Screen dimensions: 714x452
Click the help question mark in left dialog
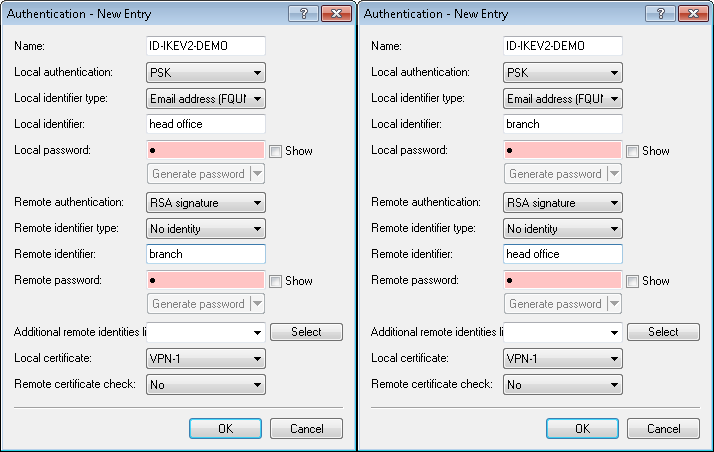click(x=303, y=15)
